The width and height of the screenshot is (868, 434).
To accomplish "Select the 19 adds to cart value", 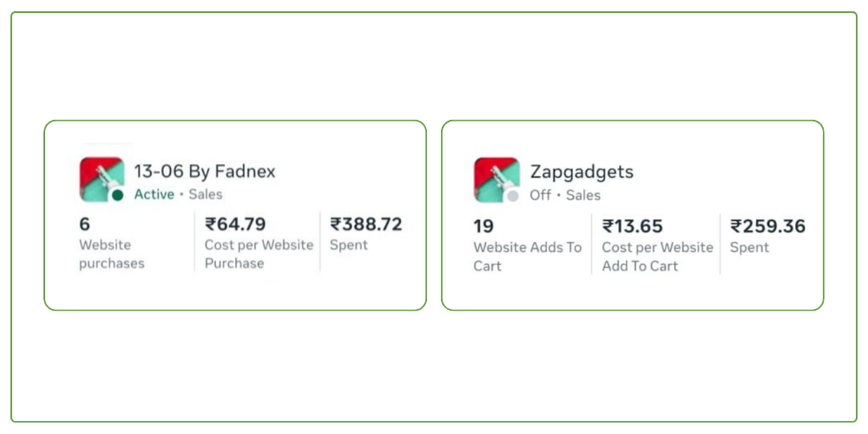I will 483,227.
